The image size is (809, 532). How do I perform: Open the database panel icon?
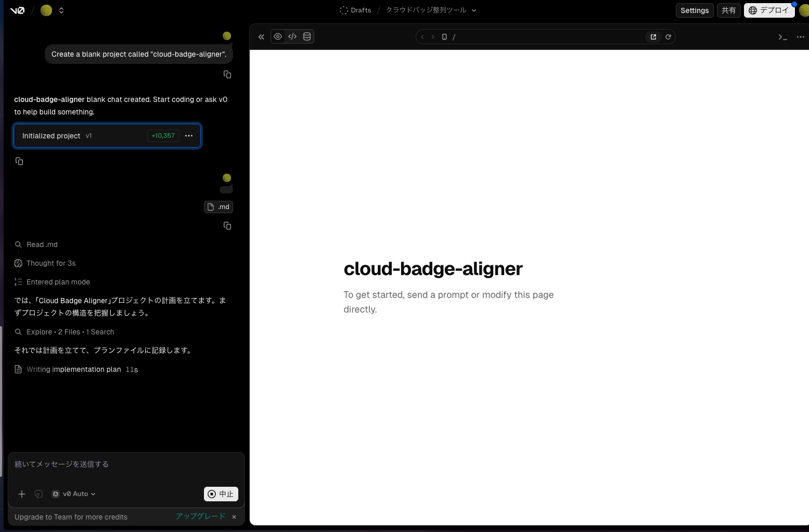point(307,36)
